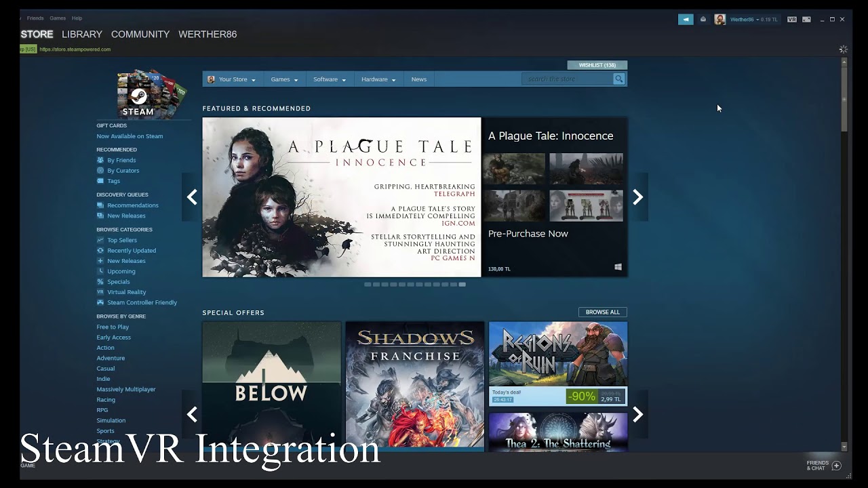Show next special offers arrow
Screen dimensions: 868x488
click(x=638, y=414)
